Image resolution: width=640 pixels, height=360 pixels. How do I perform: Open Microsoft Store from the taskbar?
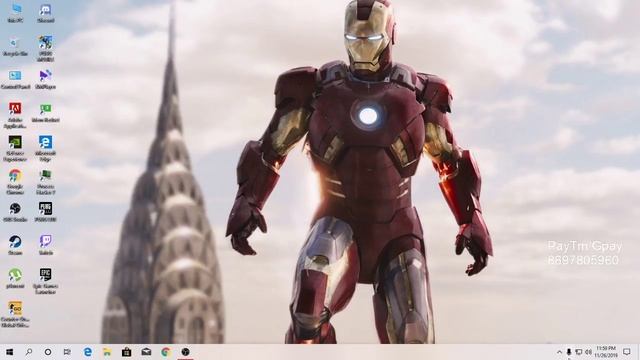click(127, 352)
